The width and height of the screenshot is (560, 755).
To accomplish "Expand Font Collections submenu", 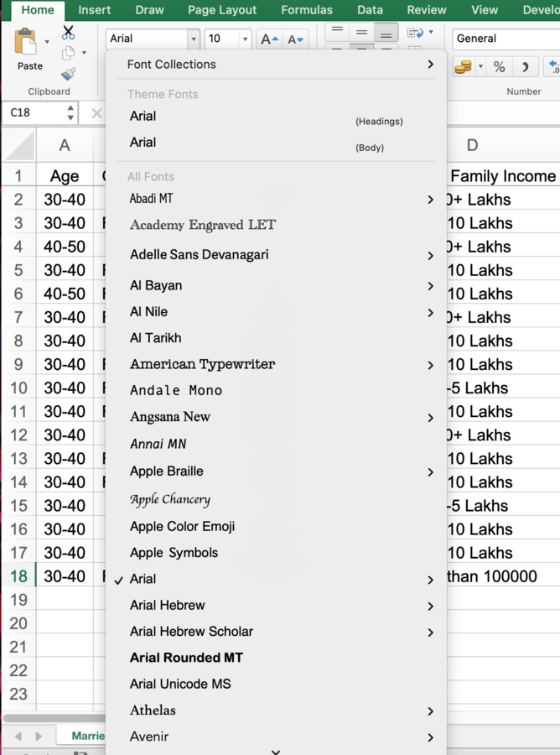I will (277, 65).
